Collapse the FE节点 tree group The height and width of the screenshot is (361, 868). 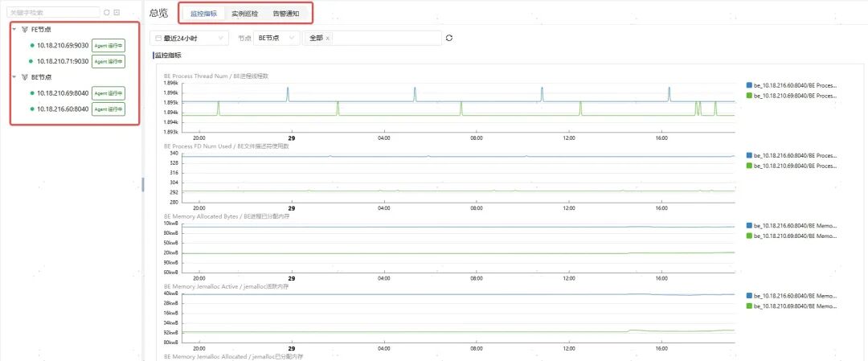coord(14,29)
